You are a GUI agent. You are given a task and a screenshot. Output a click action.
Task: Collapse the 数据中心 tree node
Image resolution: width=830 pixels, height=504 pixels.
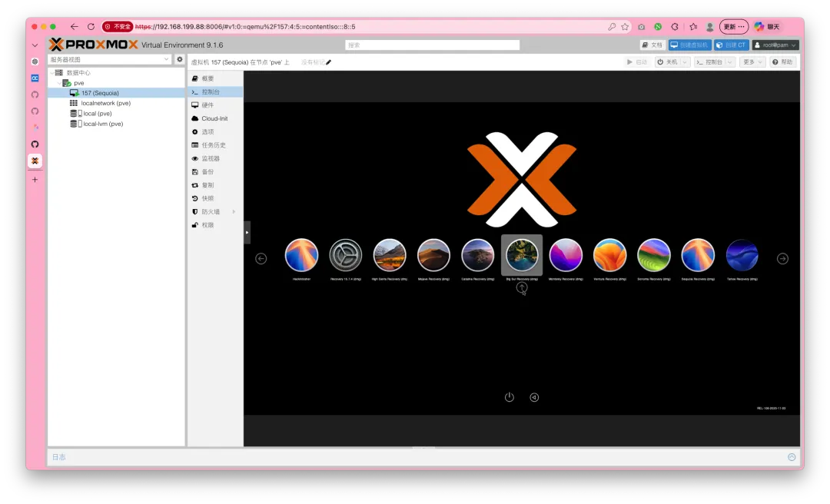coord(52,72)
